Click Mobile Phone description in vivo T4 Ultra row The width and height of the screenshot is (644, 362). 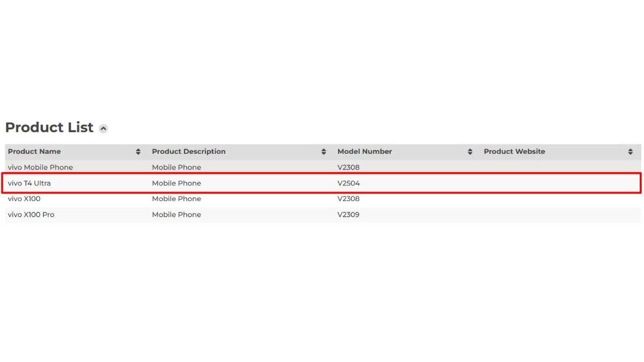(x=177, y=183)
